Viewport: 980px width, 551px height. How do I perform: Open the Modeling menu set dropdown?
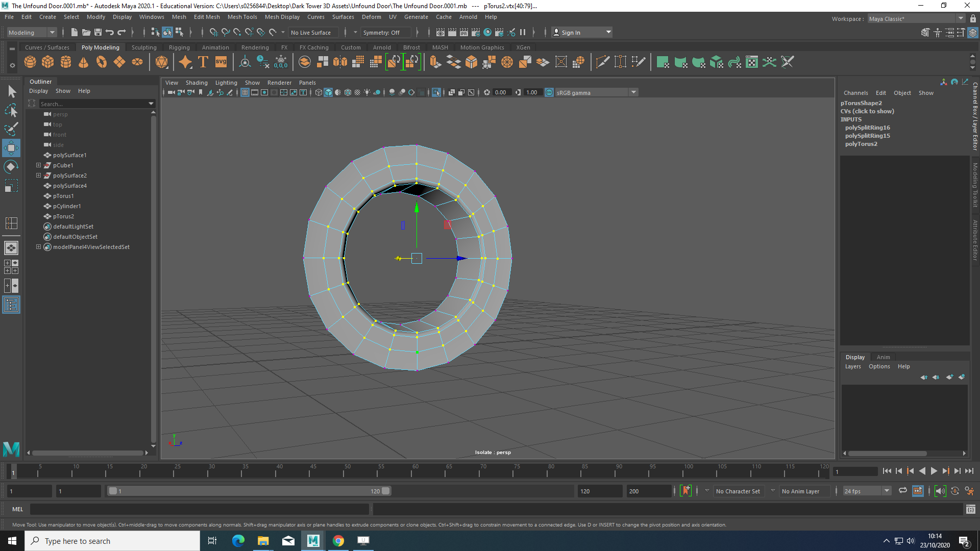[x=32, y=32]
